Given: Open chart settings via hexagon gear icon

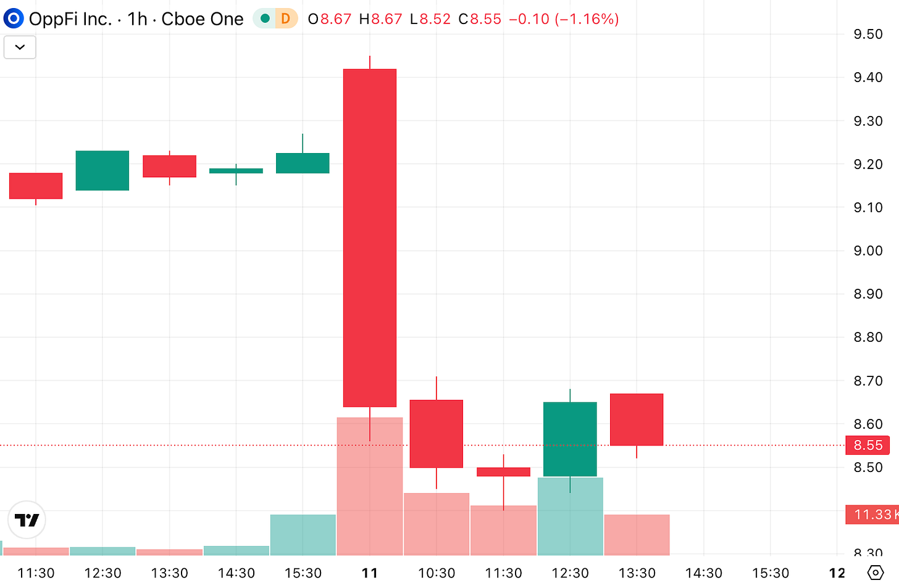Looking at the screenshot, I should coord(875,573).
